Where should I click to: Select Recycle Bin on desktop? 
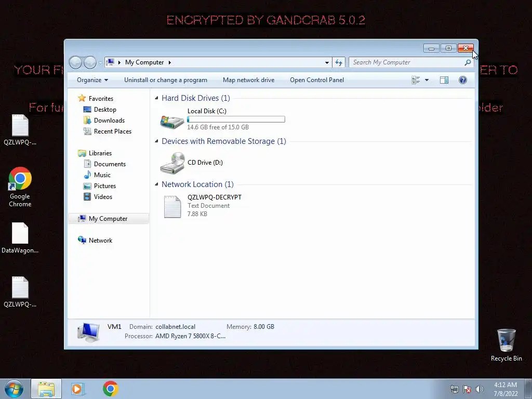pos(506,345)
